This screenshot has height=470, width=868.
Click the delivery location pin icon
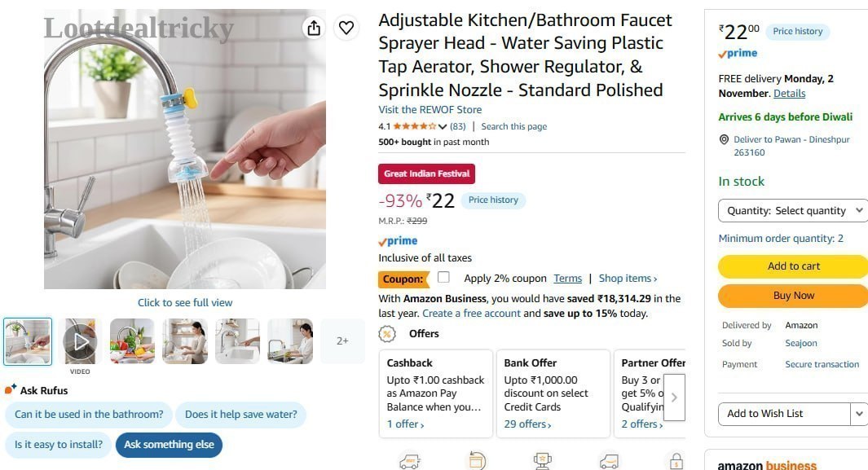click(724, 139)
